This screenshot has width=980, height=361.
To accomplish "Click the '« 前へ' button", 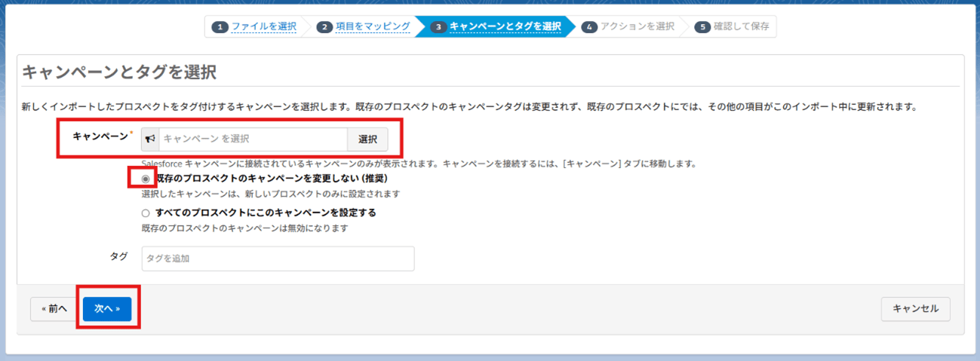I will [54, 309].
